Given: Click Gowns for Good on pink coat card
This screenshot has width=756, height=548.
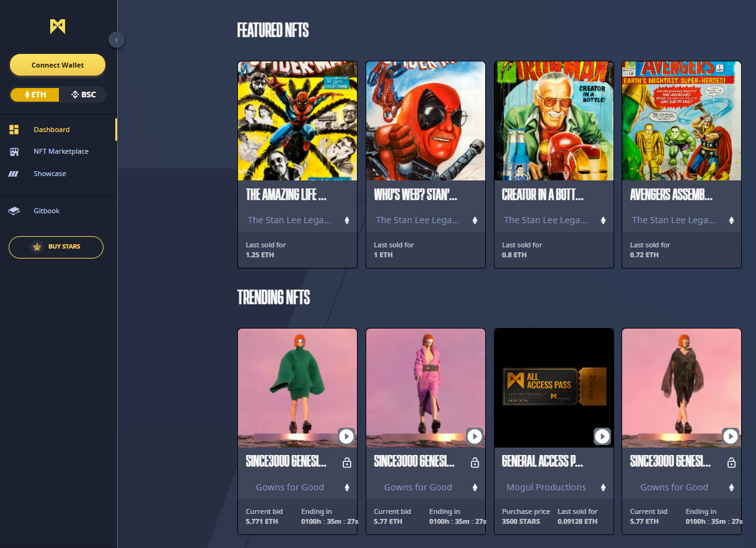Looking at the screenshot, I should point(418,487).
